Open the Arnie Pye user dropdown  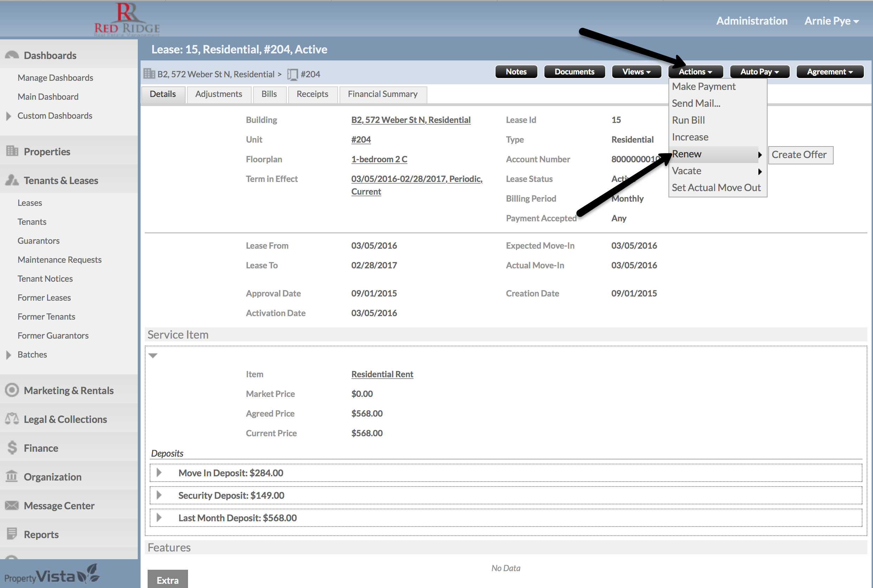pos(832,21)
